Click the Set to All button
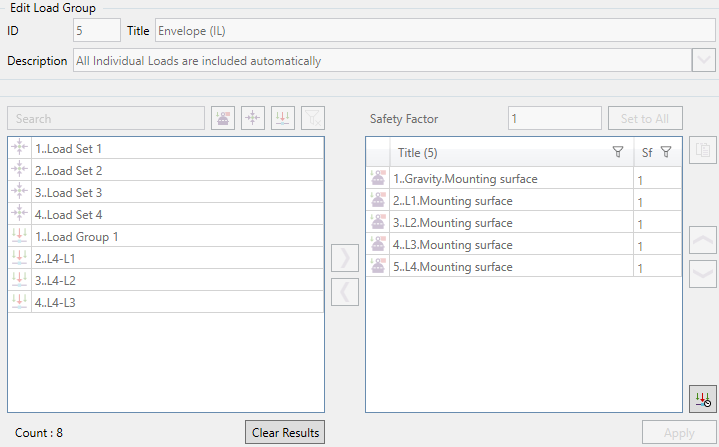This screenshot has width=719, height=447. [x=645, y=118]
